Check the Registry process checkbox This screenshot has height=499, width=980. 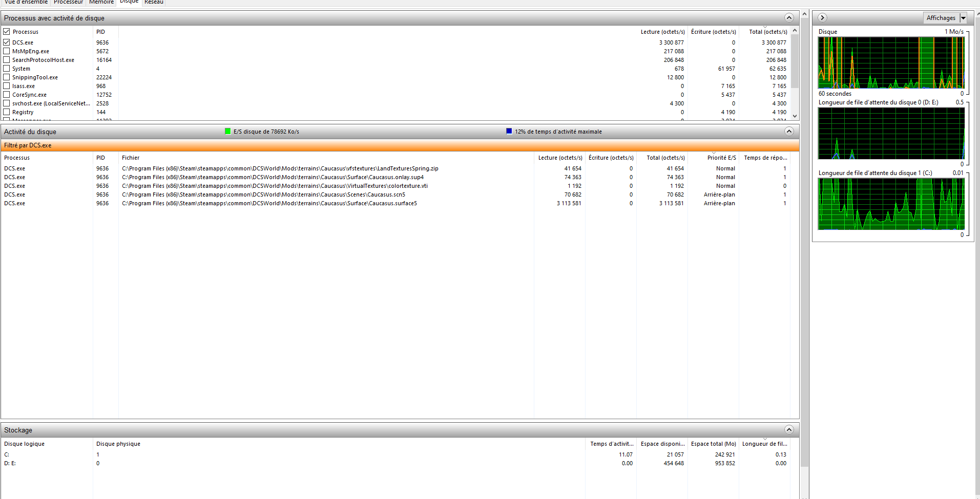click(7, 112)
